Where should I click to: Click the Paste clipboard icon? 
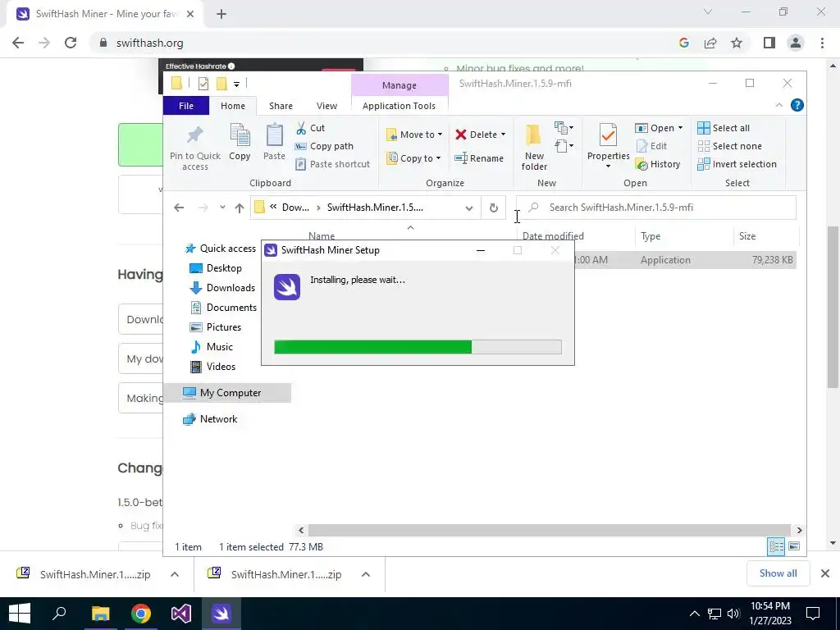(274, 135)
